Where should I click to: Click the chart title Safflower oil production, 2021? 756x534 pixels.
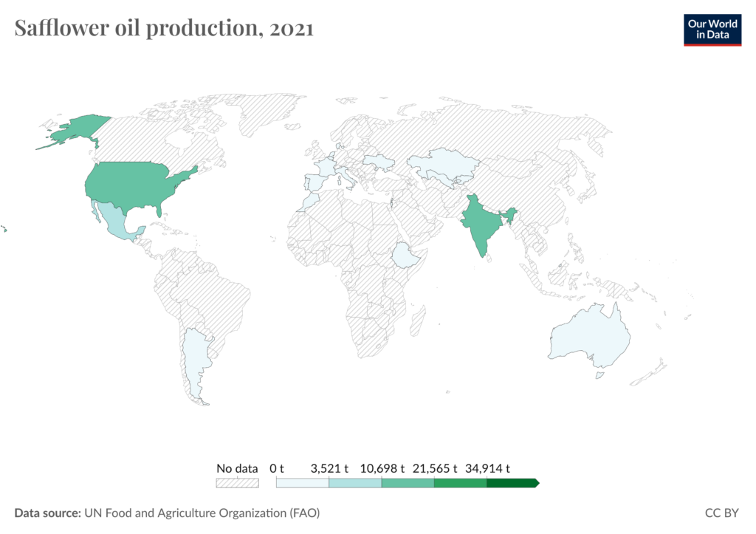pyautogui.click(x=164, y=28)
